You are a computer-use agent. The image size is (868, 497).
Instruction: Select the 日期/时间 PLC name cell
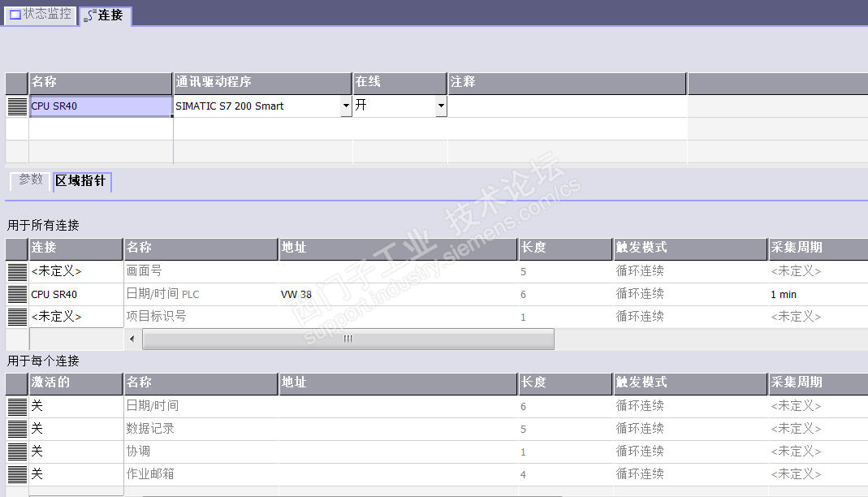[201, 294]
